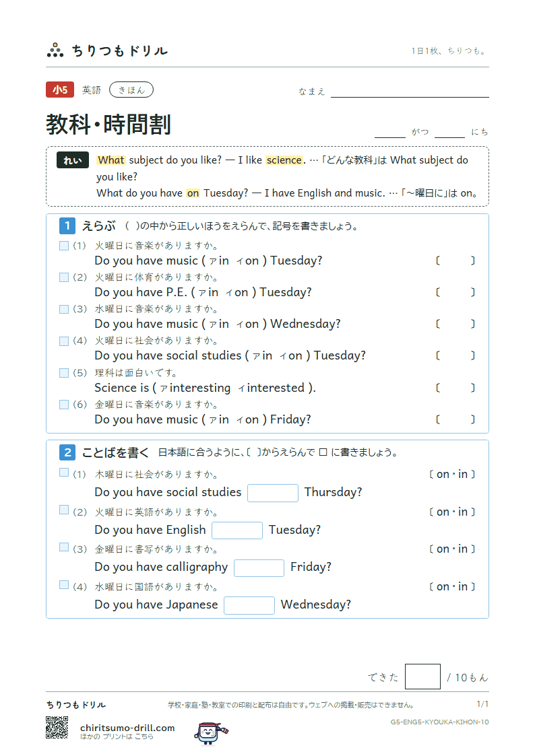
Task: Click the page title 教科・時間割
Action: pyautogui.click(x=108, y=125)
